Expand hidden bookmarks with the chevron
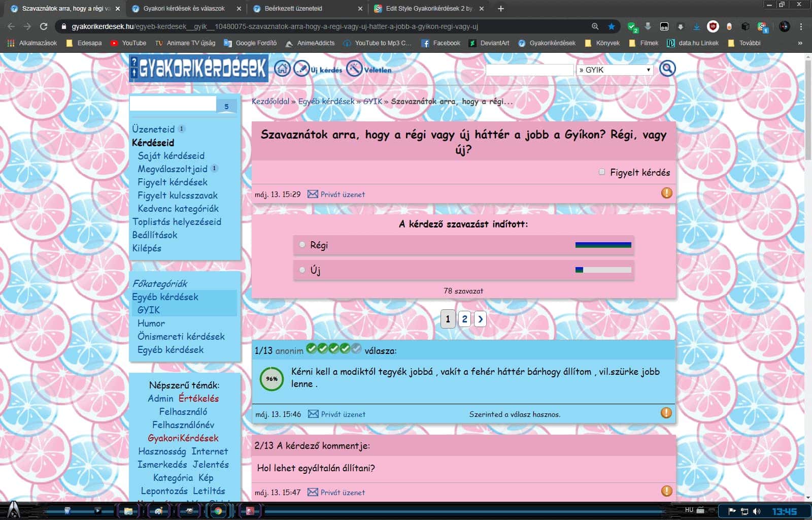 click(x=800, y=43)
